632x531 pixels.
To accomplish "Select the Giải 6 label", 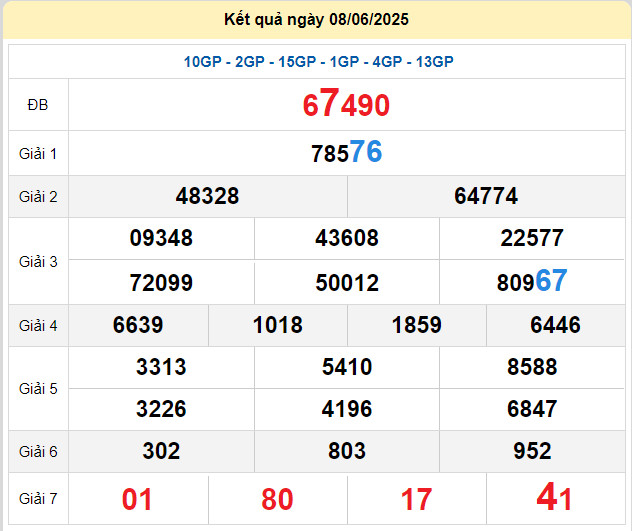I will (x=38, y=452).
